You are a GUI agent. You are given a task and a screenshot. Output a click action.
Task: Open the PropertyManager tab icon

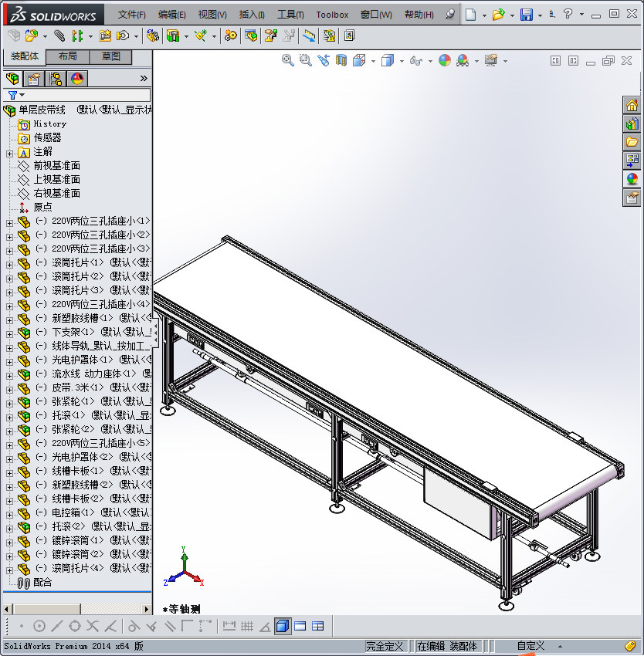[34, 78]
